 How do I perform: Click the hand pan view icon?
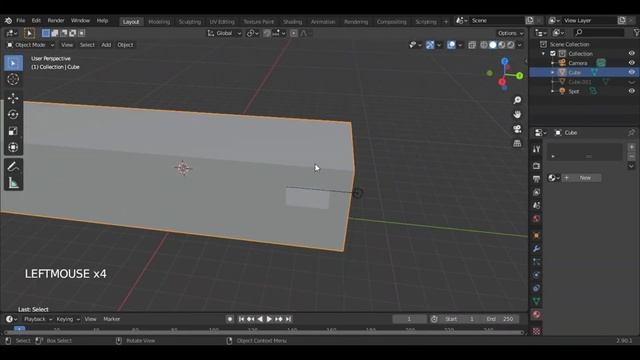point(517,114)
